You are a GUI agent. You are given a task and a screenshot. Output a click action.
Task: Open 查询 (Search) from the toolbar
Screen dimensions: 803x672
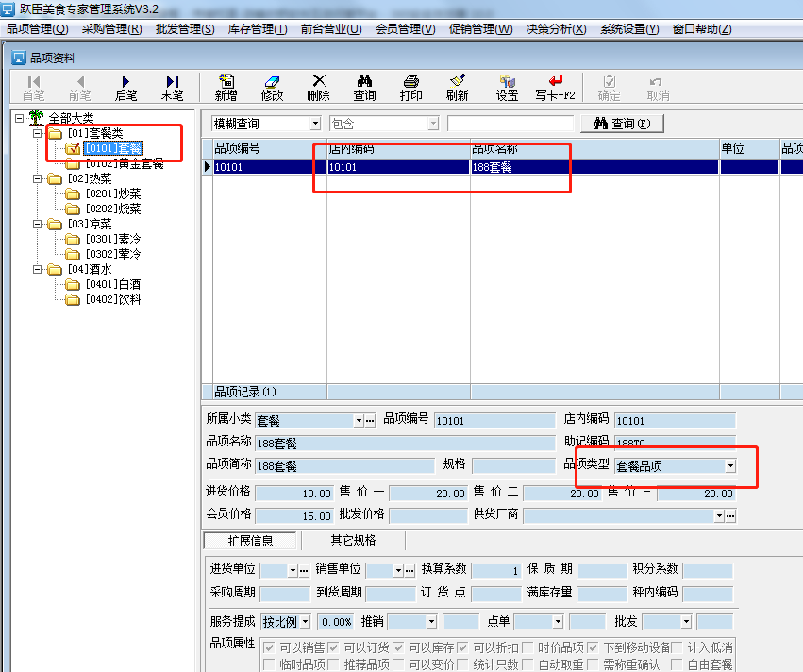coord(364,88)
